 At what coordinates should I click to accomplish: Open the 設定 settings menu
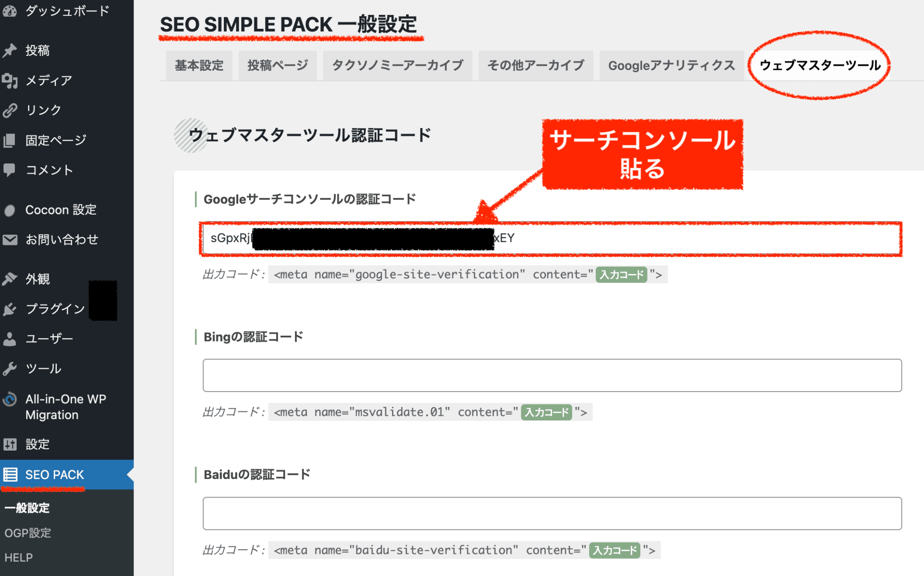click(37, 444)
